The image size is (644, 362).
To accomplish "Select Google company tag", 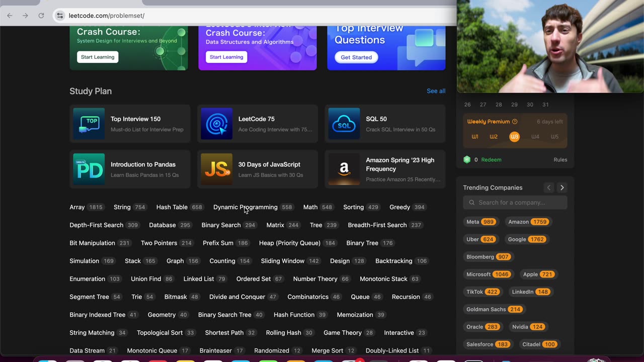I will (526, 239).
